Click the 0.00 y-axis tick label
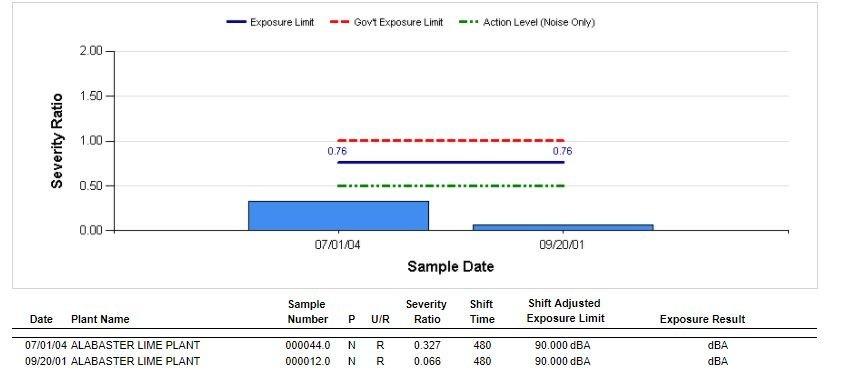The height and width of the screenshot is (373, 842). (x=90, y=230)
